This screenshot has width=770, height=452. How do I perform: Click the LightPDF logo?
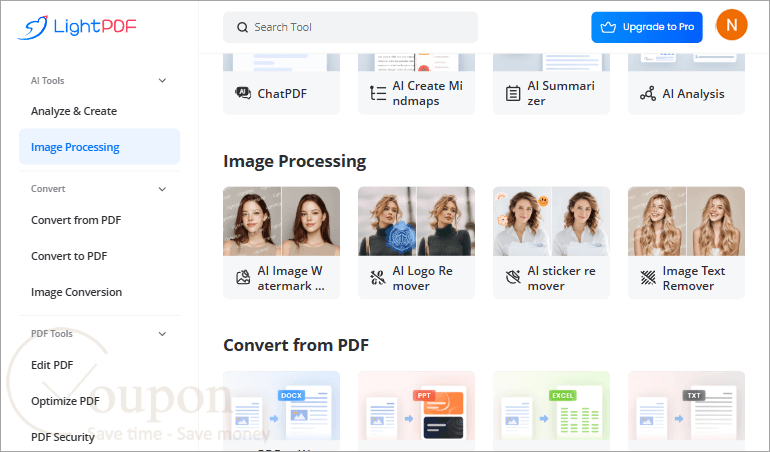(x=77, y=27)
